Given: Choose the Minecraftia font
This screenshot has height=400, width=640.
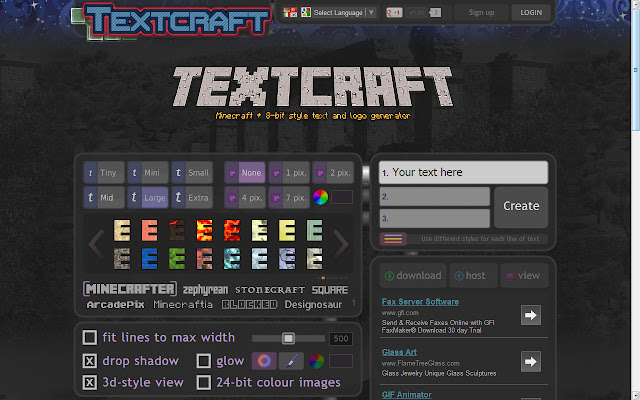Looking at the screenshot, I should coord(183,304).
